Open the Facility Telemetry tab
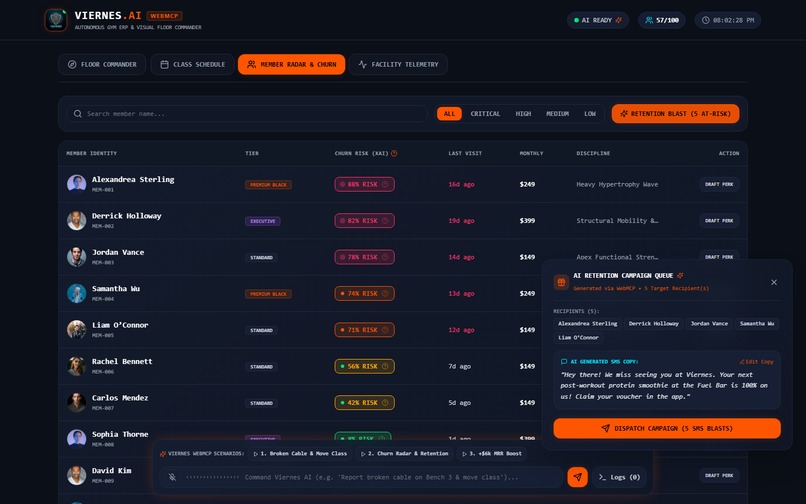This screenshot has height=504, width=806. (x=398, y=64)
